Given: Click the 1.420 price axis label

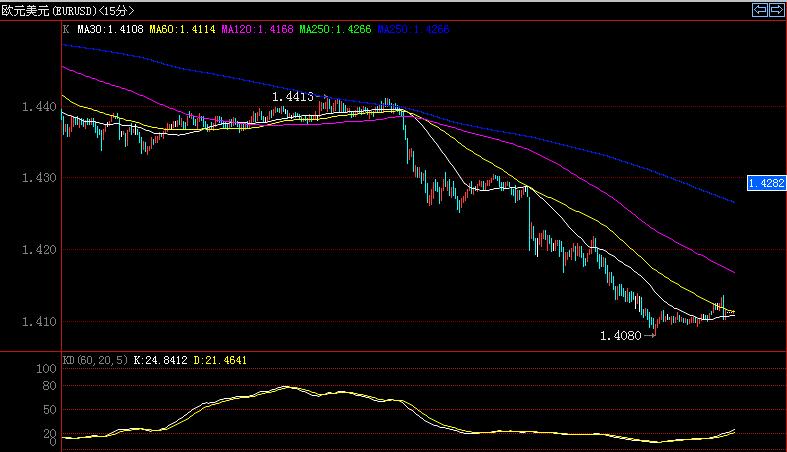Looking at the screenshot, I should coord(39,249).
